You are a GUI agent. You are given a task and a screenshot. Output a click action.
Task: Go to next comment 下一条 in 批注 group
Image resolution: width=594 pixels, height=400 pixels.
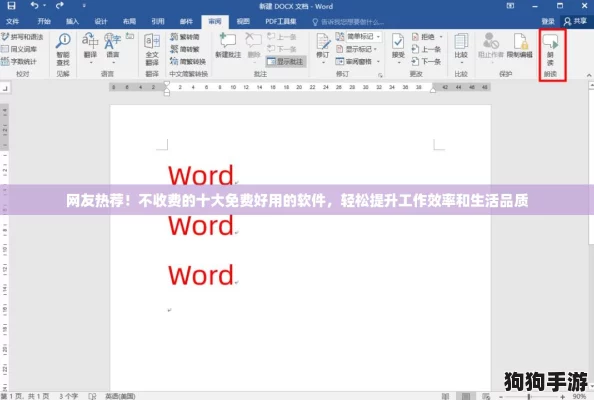coord(282,49)
